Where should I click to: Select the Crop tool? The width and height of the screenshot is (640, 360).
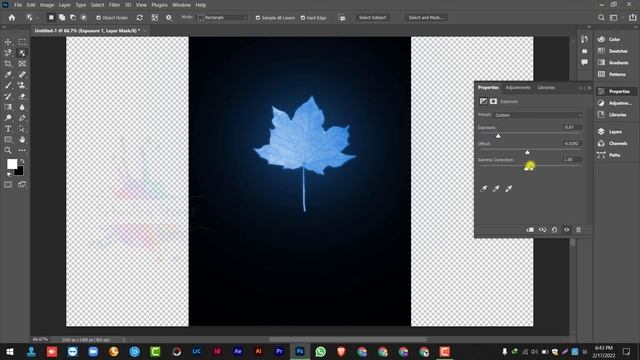(8, 64)
